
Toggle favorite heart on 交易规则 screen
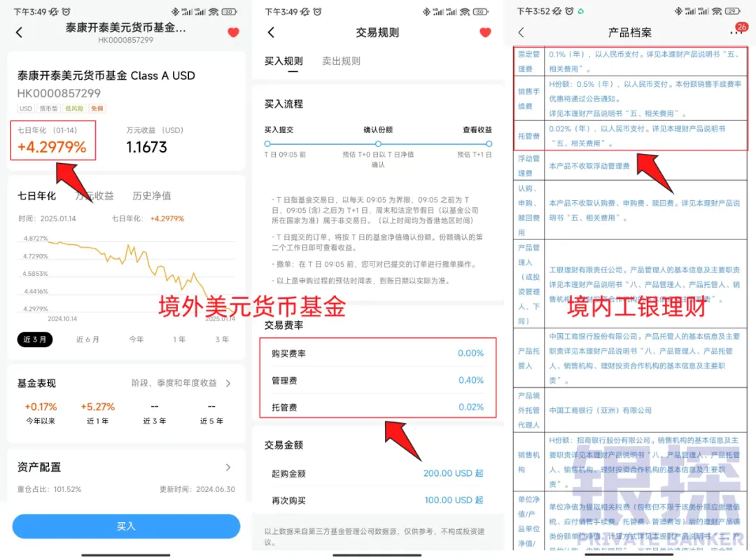486,32
